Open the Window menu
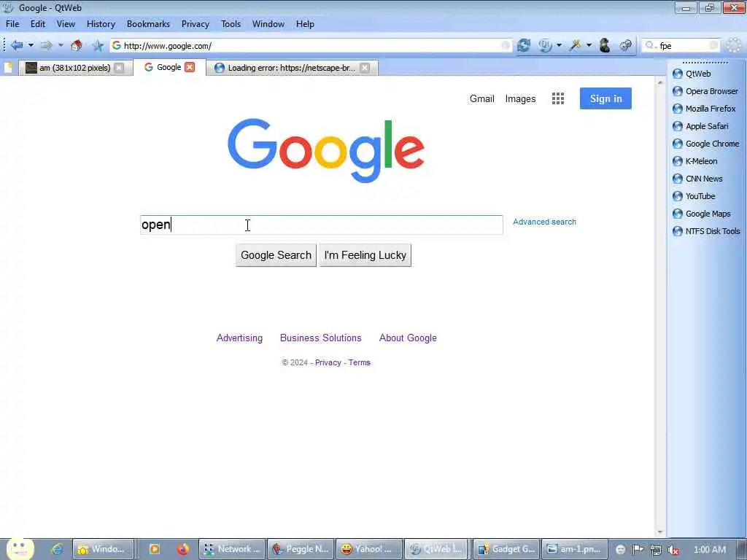Screen dimensions: 747x560 (x=268, y=24)
